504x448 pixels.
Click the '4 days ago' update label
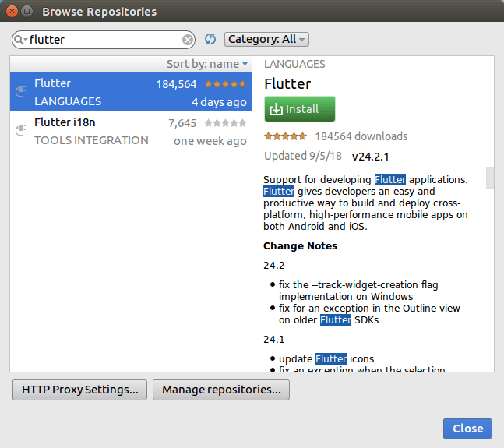[219, 102]
